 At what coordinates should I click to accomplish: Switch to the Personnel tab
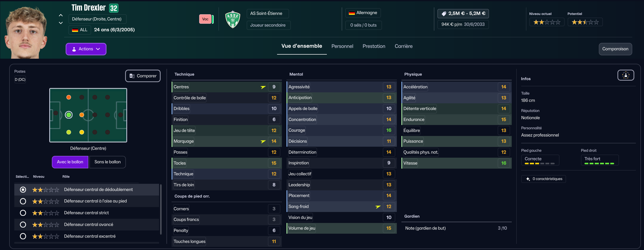342,46
